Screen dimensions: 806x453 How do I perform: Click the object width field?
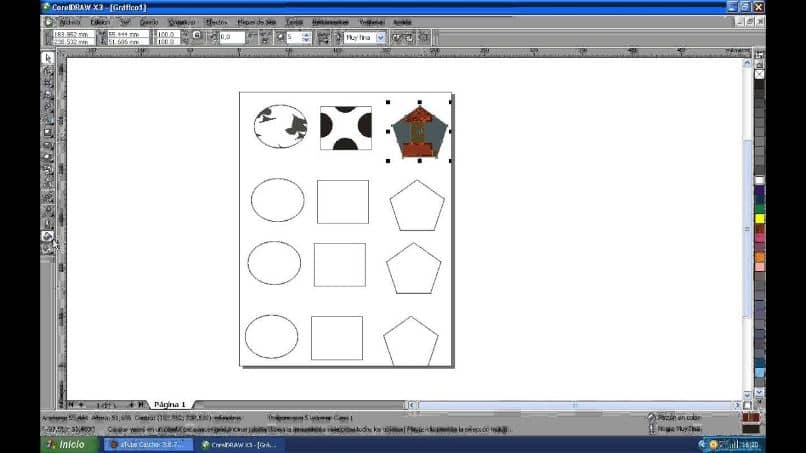coord(129,34)
